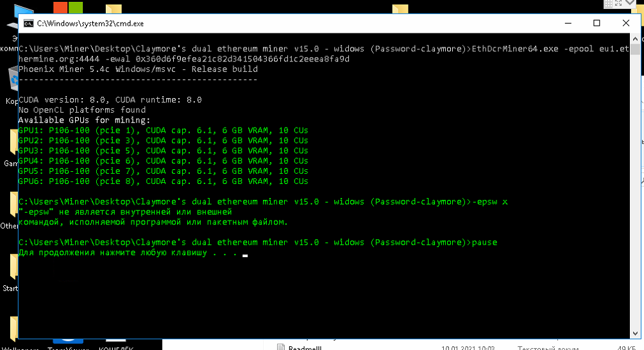Click the 'CUDA version: 8.0' line

110,100
